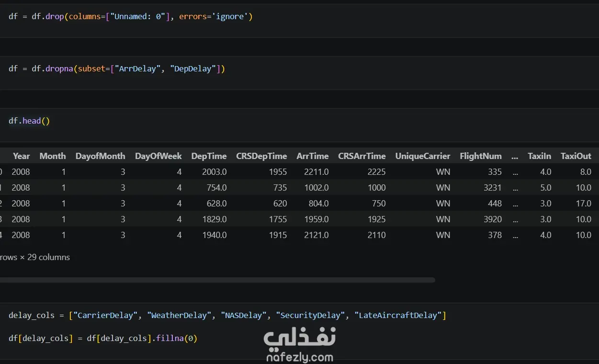The width and height of the screenshot is (599, 364).
Task: Click the fillna(0) code line
Action: point(103,338)
